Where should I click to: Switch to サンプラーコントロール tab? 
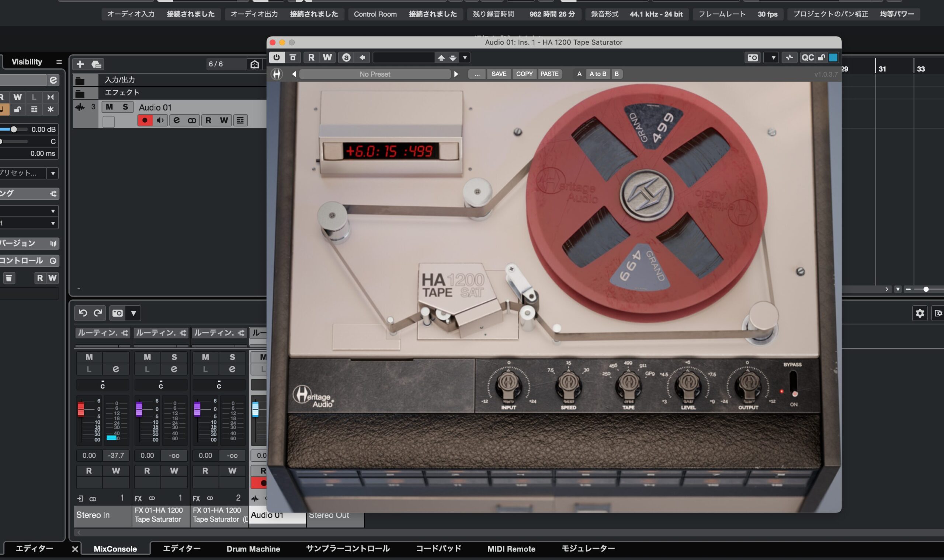click(348, 548)
